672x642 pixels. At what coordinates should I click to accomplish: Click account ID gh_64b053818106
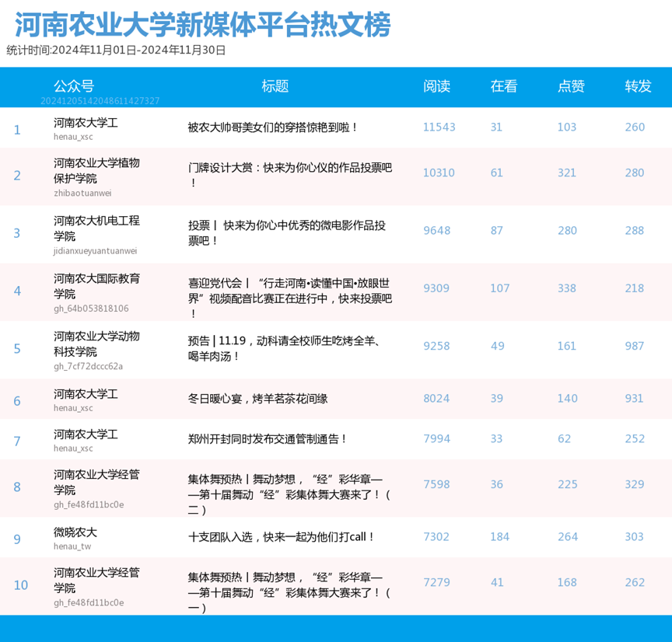click(91, 309)
